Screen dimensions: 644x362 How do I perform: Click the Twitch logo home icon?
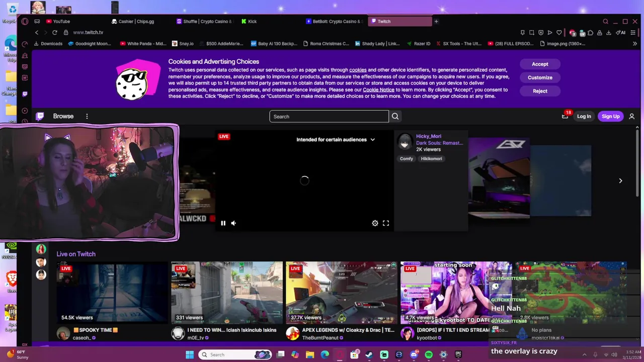point(40,116)
